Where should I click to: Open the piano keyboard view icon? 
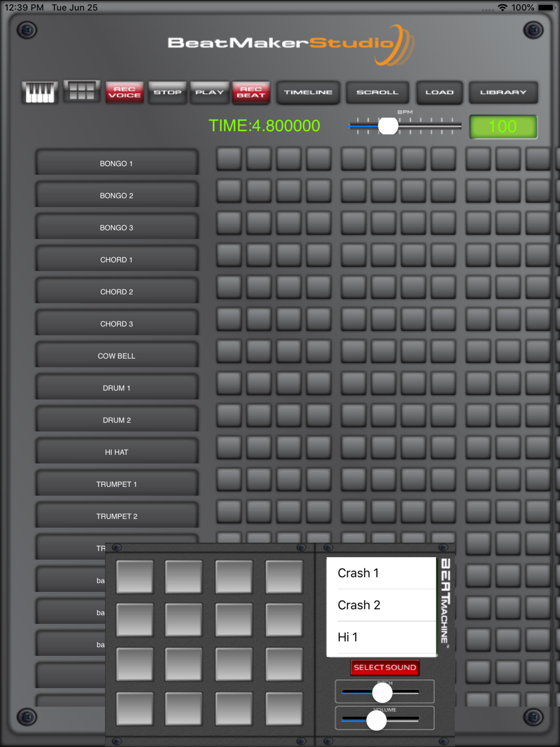(x=40, y=92)
